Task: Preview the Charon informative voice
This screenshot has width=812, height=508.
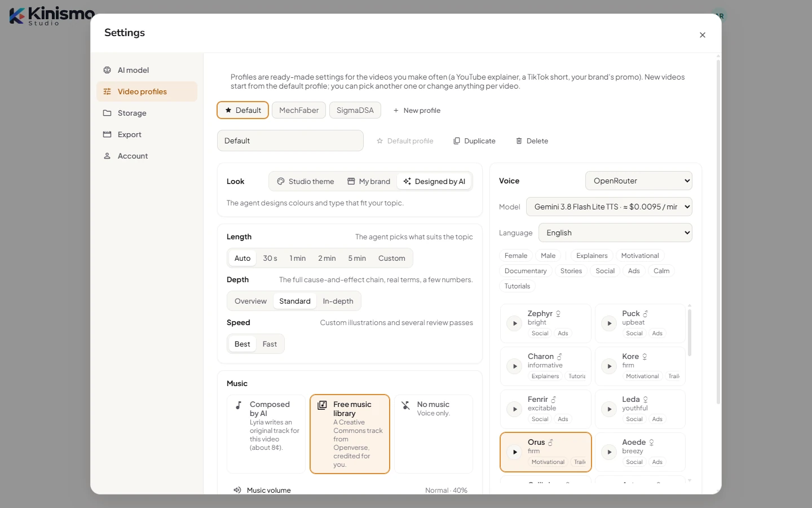Action: 514,366
